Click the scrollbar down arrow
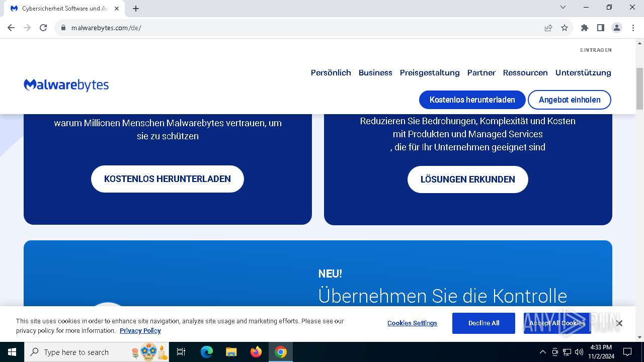 (x=639, y=338)
